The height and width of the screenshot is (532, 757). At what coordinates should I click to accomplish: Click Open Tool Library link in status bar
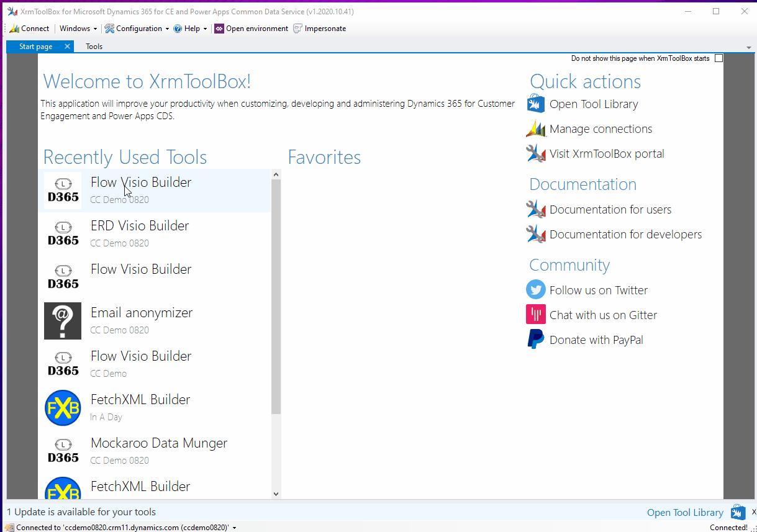685,513
